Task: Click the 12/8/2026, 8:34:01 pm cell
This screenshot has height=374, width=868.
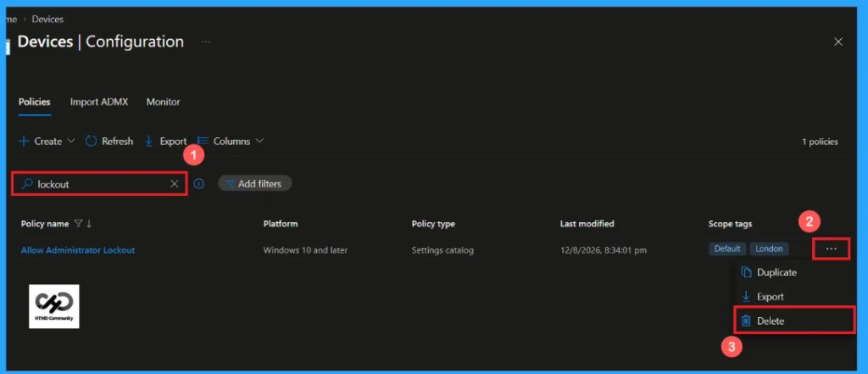Action: (604, 250)
